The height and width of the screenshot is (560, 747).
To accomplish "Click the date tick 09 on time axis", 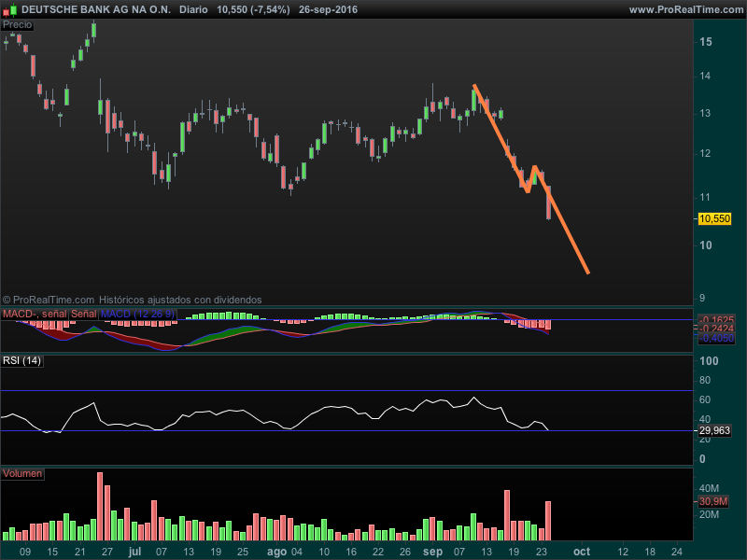I will click(25, 552).
